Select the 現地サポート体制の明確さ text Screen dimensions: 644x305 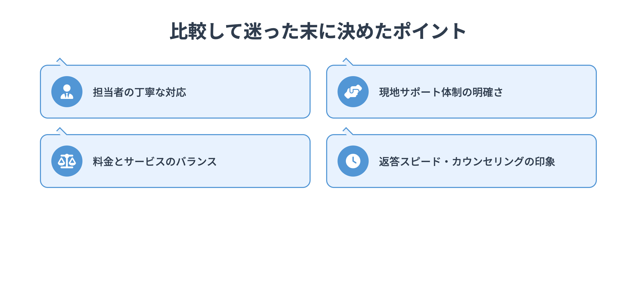coord(441,92)
